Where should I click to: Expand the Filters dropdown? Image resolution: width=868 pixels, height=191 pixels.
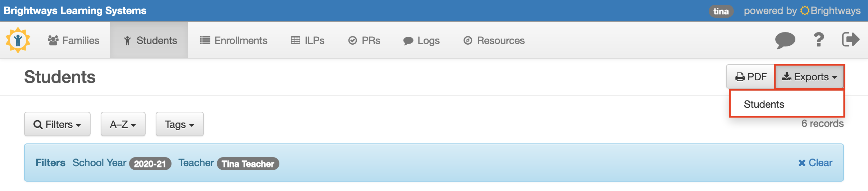57,124
